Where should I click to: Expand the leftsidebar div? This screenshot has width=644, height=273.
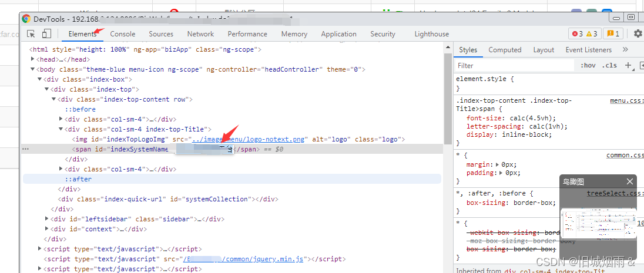(46, 219)
